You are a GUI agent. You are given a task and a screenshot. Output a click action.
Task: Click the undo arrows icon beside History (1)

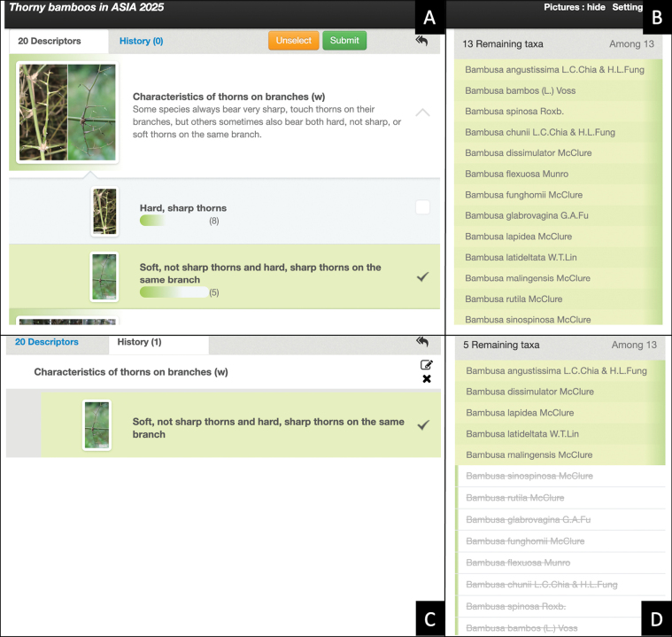pos(422,342)
